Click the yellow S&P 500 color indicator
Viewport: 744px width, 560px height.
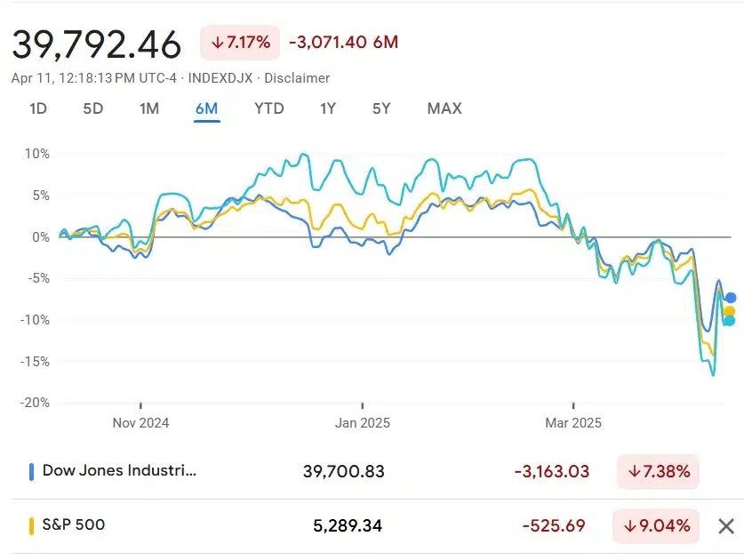click(31, 526)
